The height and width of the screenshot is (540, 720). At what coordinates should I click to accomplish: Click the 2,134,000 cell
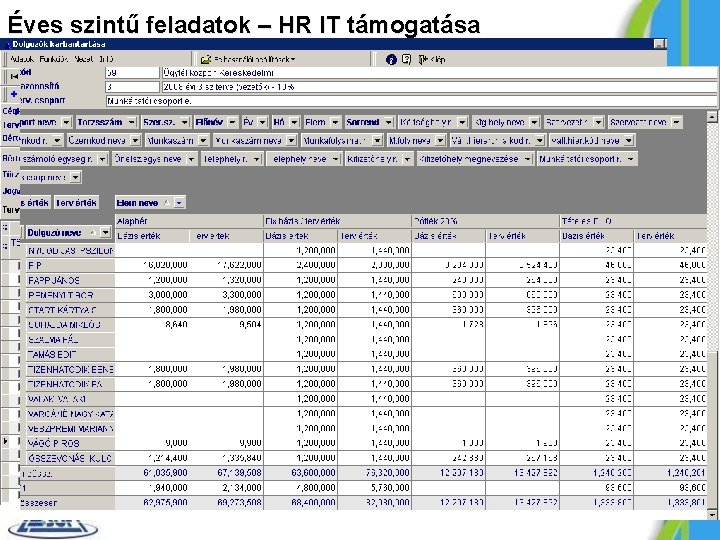pyautogui.click(x=226, y=488)
